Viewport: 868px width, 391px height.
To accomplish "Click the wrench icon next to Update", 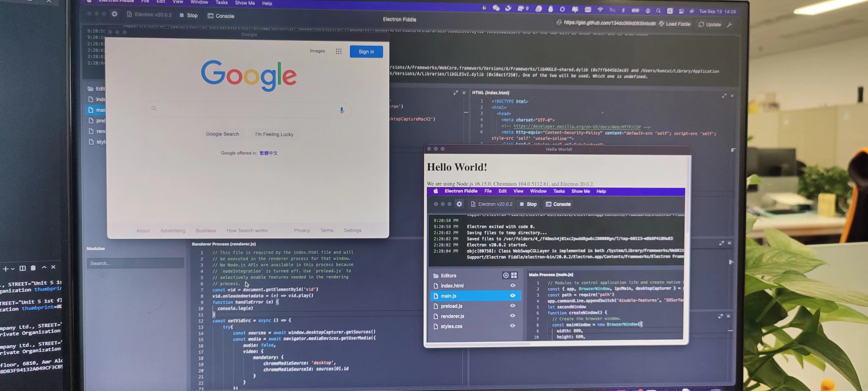I will [x=730, y=24].
